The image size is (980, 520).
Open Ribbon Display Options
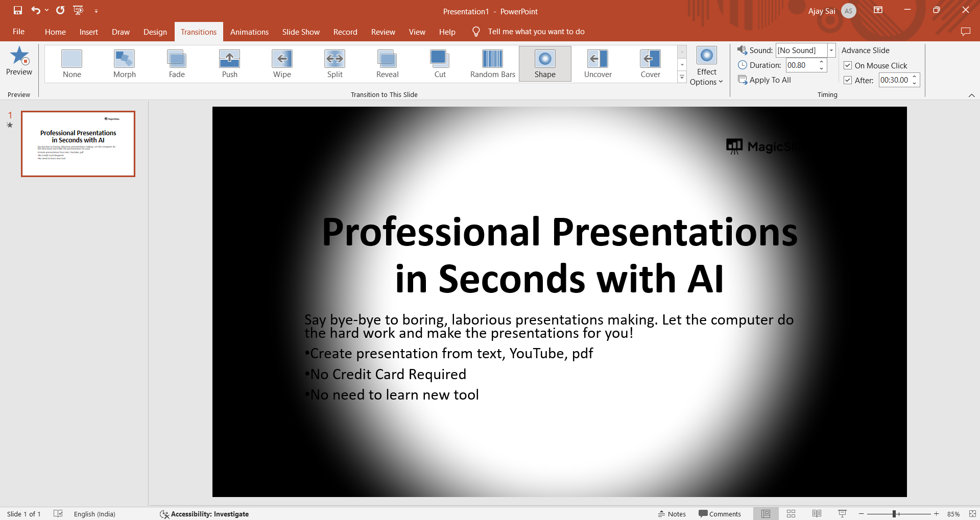pos(878,10)
